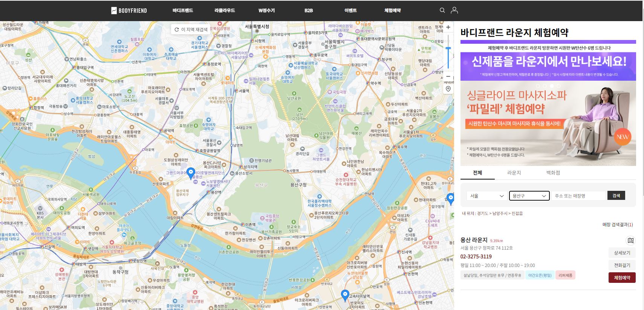Click the 9.39km distance label
Image resolution: width=644 pixels, height=310 pixels.
(x=496, y=241)
